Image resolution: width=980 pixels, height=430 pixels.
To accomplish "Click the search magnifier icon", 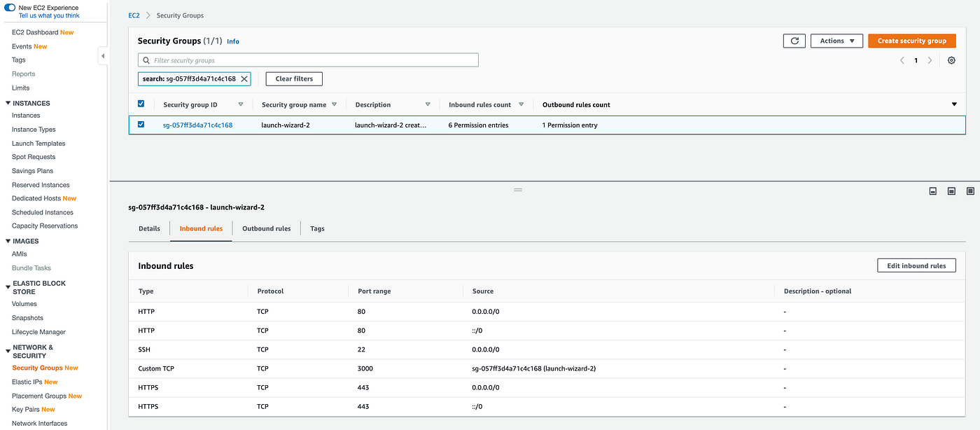I will [x=146, y=60].
